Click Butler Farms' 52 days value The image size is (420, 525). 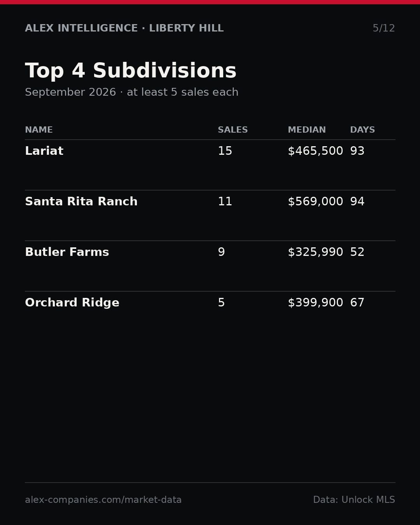[x=357, y=252]
